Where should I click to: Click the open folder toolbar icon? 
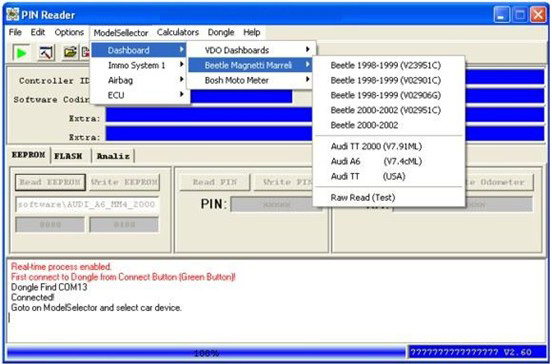[70, 53]
